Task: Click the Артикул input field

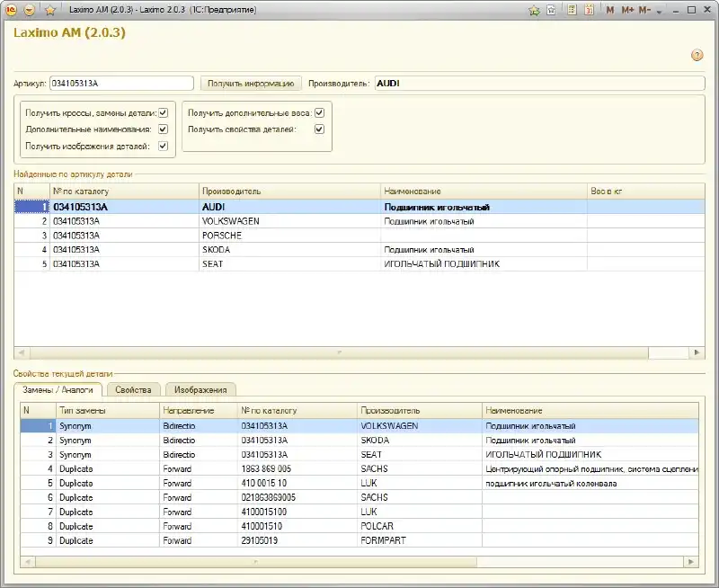Action: point(121,84)
